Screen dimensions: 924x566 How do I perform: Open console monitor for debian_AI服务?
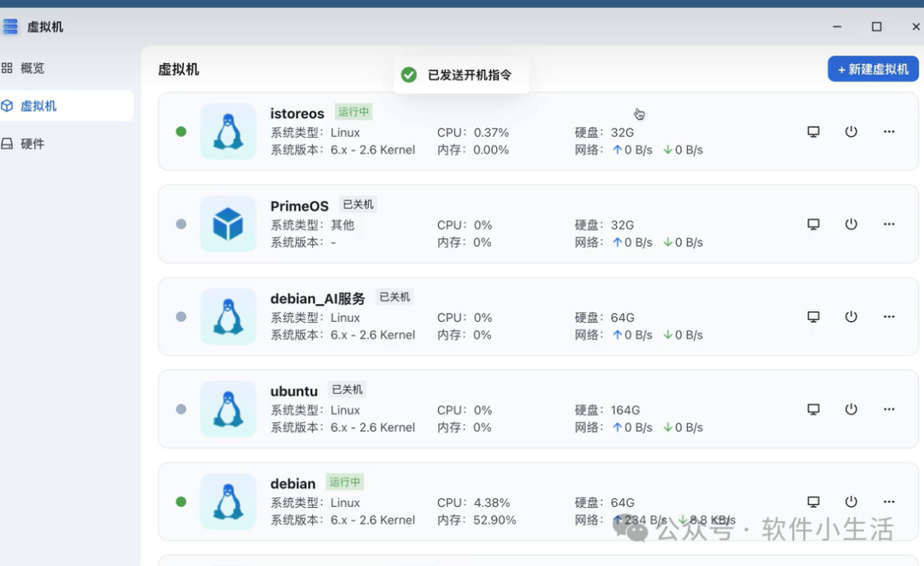pos(814,317)
